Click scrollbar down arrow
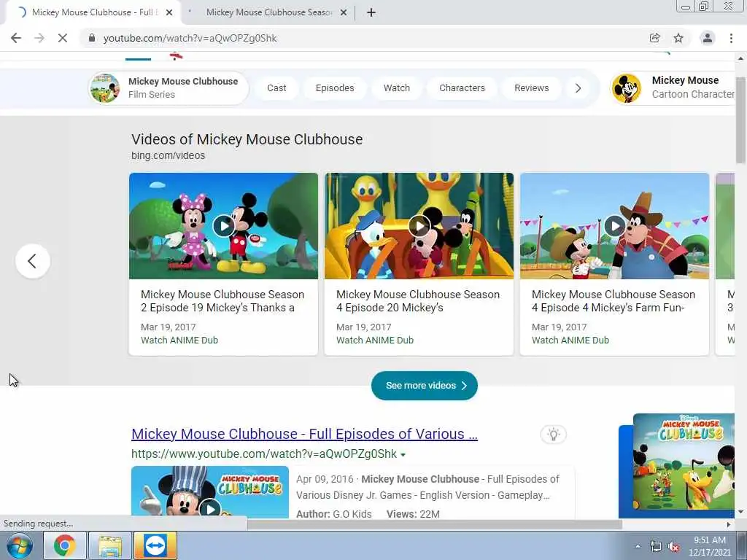The height and width of the screenshot is (560, 747). pyautogui.click(x=741, y=512)
